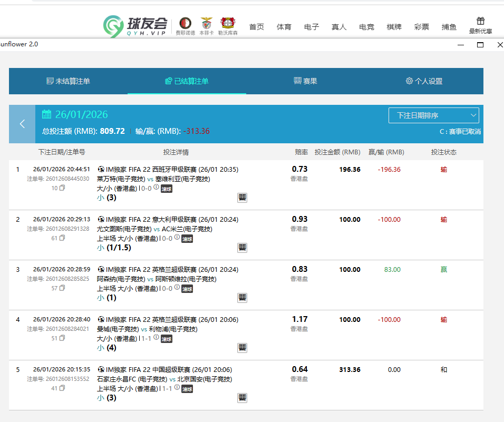Open scoreboard icon for 莱万特 vs 塞维利亚 bet

pyautogui.click(x=243, y=198)
